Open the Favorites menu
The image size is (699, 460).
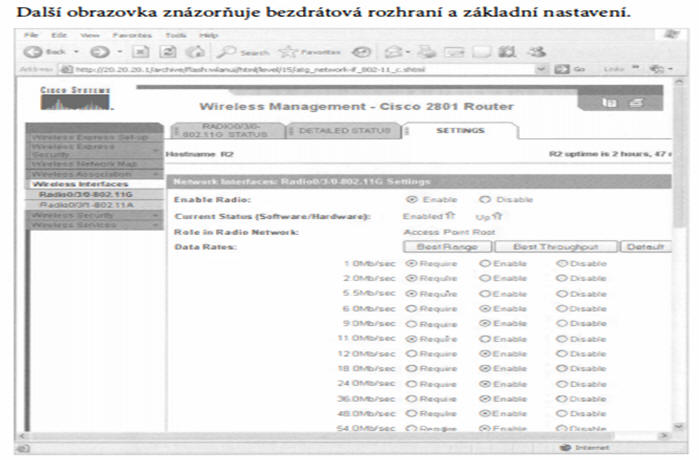coord(132,35)
